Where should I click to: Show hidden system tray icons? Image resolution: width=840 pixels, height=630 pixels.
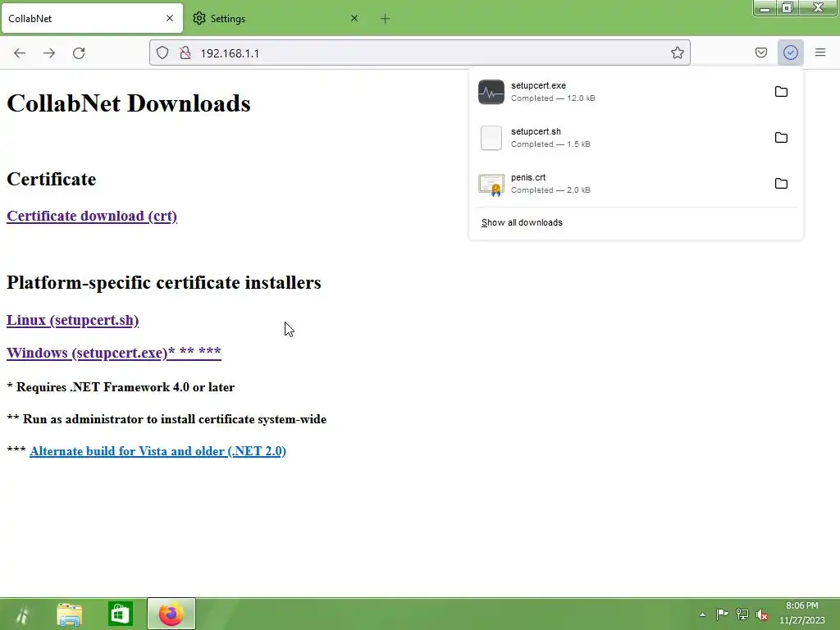702,614
